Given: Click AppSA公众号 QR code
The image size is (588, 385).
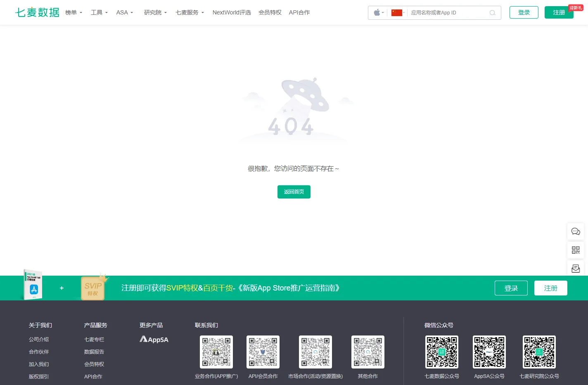Looking at the screenshot, I should (x=489, y=352).
